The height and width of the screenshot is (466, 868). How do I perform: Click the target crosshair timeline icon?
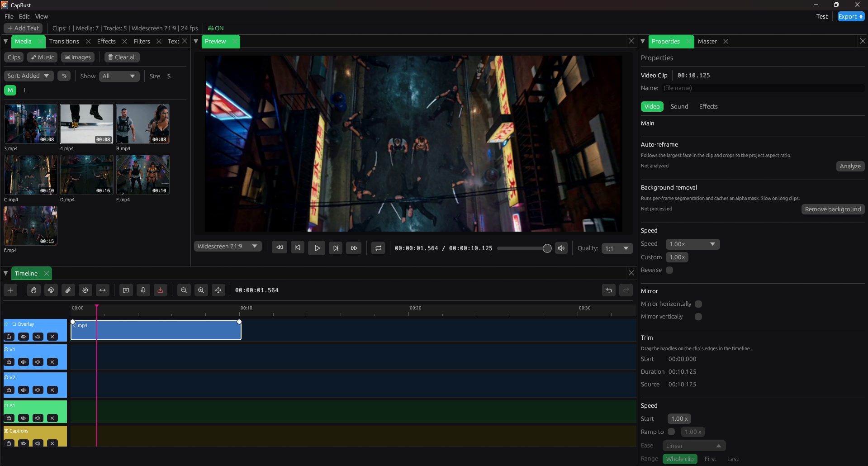pyautogui.click(x=85, y=290)
